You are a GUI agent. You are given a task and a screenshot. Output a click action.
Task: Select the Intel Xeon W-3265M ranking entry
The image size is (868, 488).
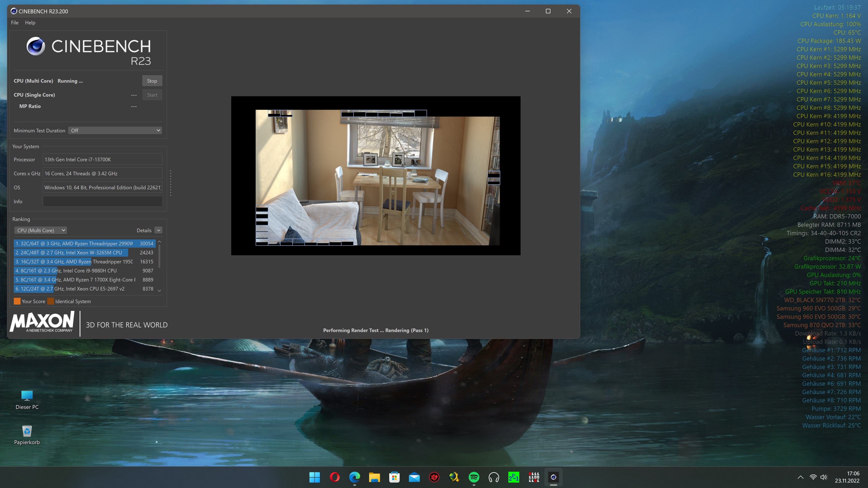(85, 253)
